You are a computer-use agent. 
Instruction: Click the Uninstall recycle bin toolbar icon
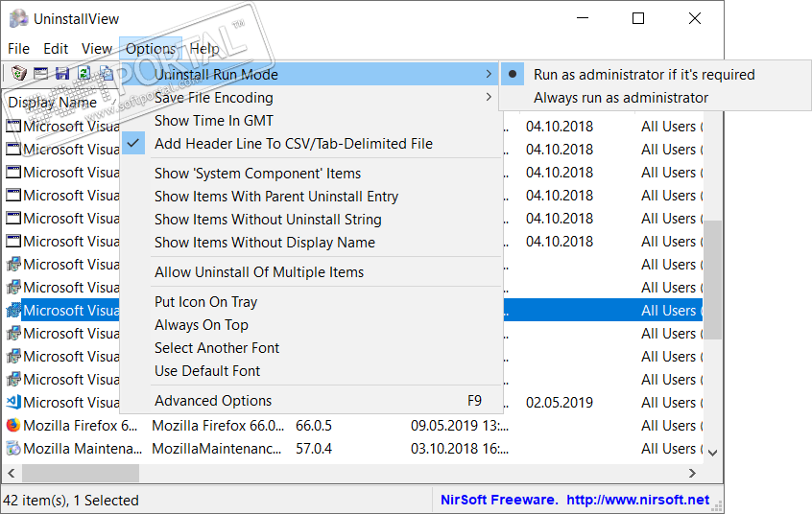(x=18, y=73)
